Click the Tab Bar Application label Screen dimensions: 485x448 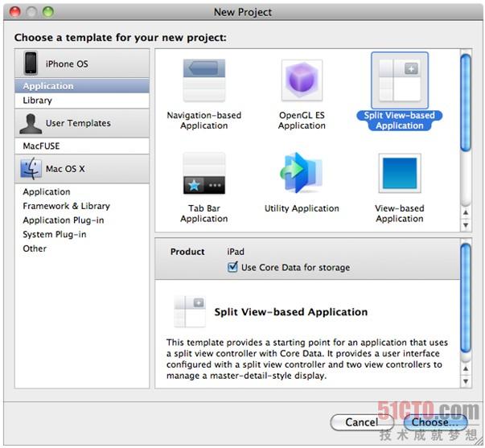pos(203,213)
